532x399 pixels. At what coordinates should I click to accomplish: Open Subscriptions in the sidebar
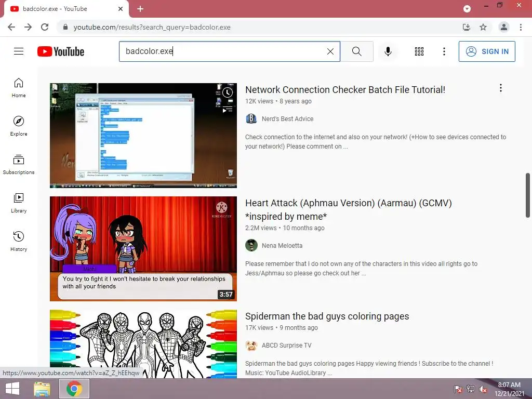[x=19, y=165]
